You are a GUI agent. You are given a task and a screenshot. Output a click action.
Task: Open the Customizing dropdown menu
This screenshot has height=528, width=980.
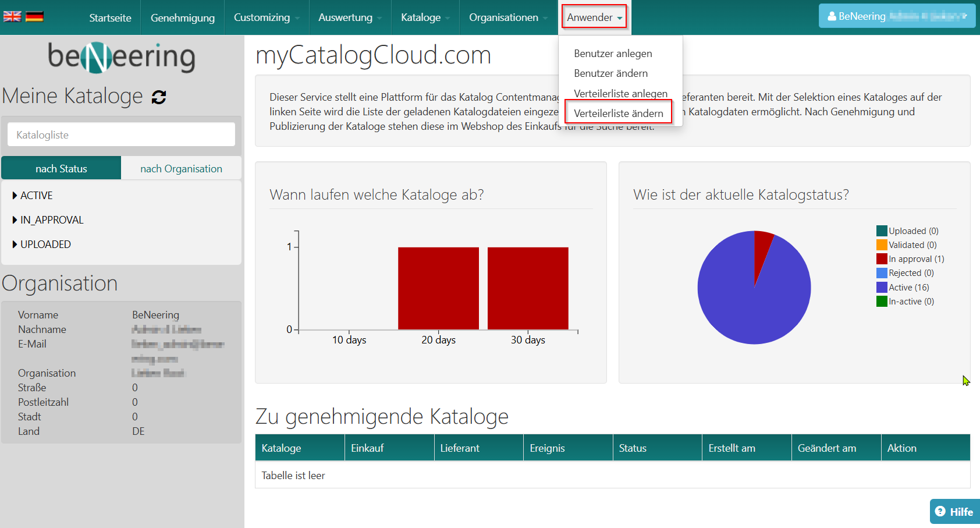click(x=267, y=17)
